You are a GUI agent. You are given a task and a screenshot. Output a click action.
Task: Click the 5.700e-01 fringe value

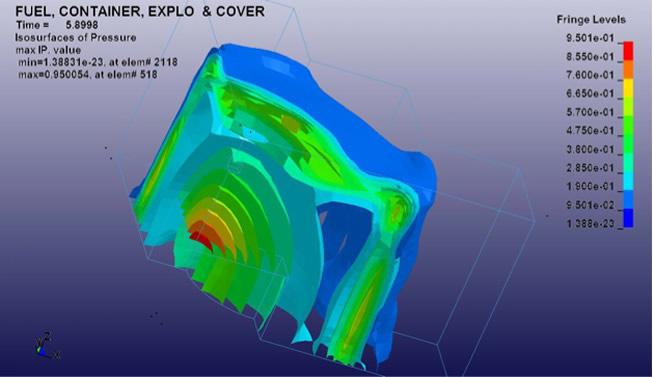coord(590,112)
